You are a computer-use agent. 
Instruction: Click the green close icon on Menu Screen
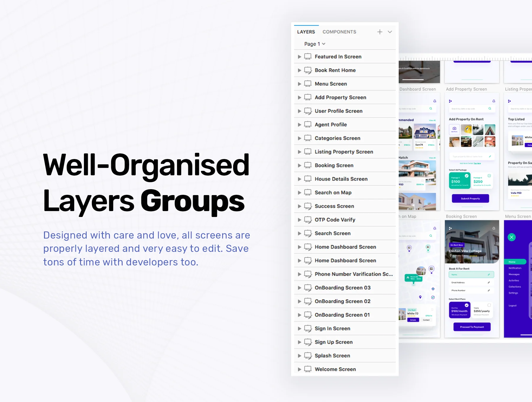[512, 237]
